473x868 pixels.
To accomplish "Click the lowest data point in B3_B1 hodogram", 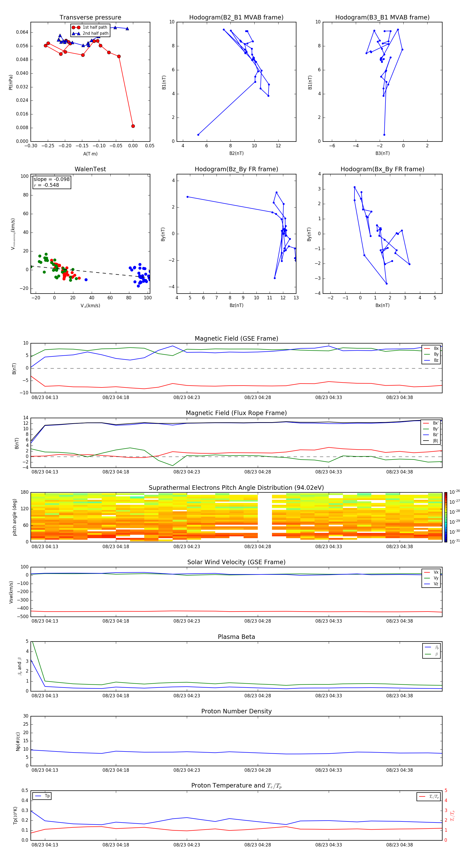I will (x=384, y=135).
